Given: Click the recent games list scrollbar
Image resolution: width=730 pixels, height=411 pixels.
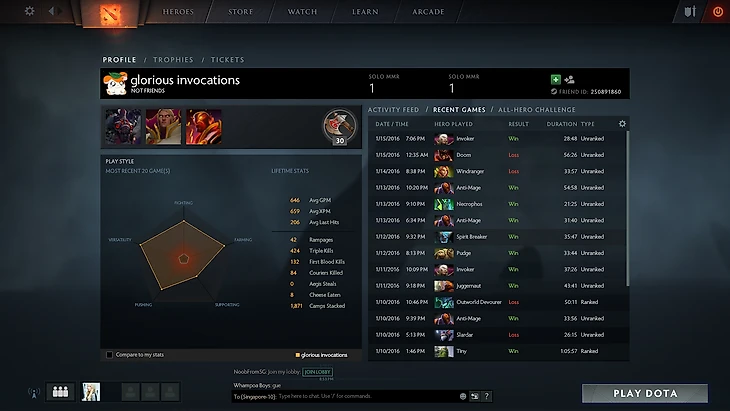Looking at the screenshot, I should 628,208.
